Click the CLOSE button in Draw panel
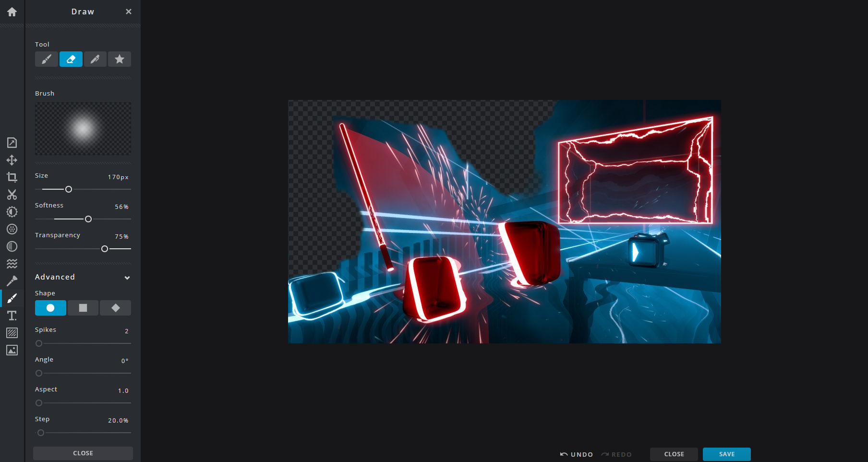Screen dimensions: 868x462 point(83,453)
